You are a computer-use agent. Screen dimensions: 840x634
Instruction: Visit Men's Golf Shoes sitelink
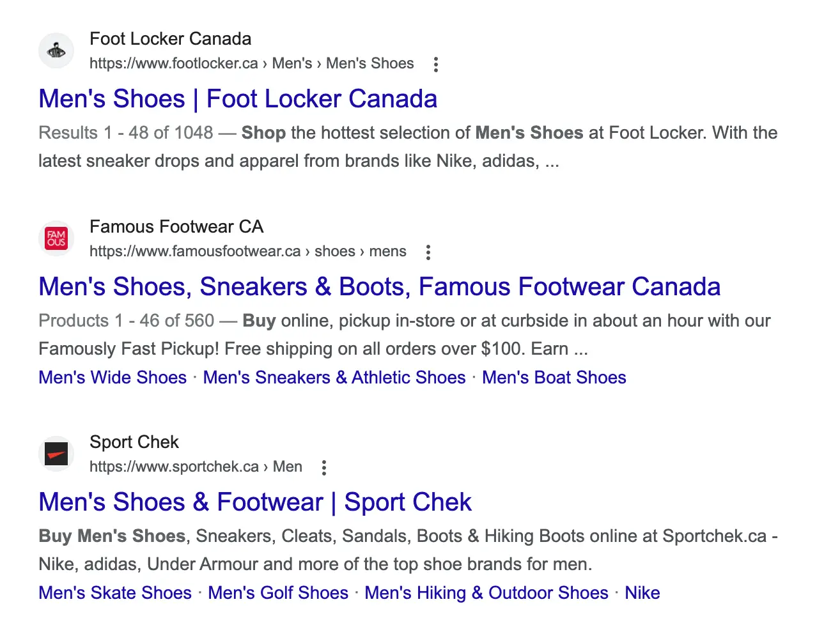click(278, 593)
